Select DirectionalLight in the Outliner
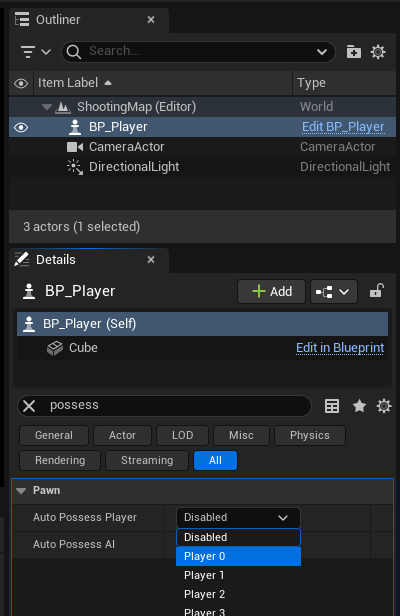 (202, 167)
